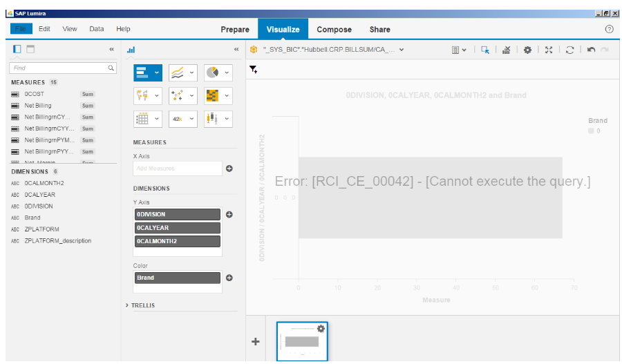Click Sum aggregation beside 0COST
The image size is (622, 364).
pos(88,95)
